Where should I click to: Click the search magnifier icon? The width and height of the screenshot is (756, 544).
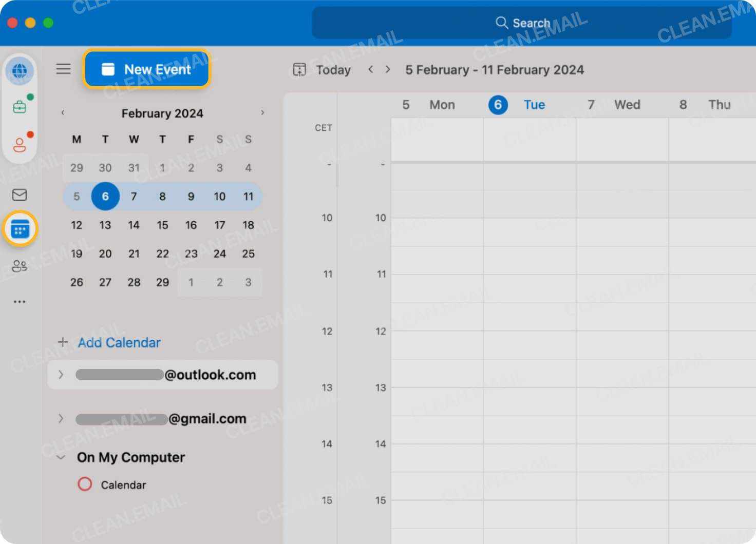501,23
